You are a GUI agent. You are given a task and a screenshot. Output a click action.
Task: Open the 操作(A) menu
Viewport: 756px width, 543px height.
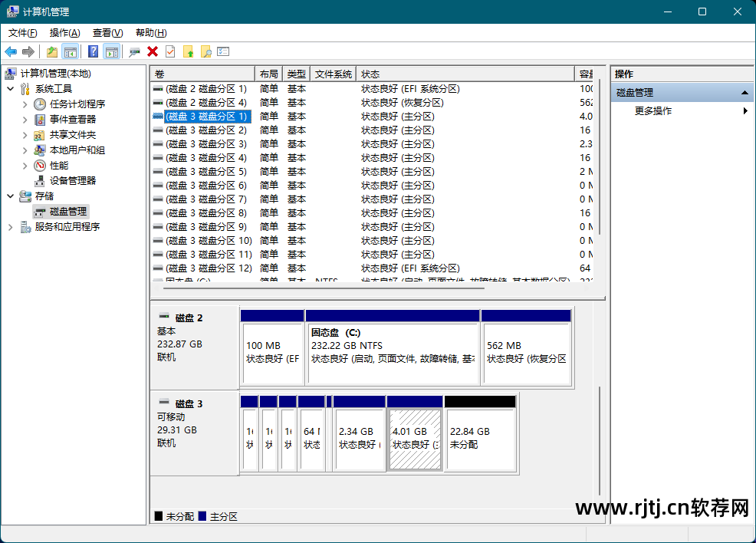[64, 33]
